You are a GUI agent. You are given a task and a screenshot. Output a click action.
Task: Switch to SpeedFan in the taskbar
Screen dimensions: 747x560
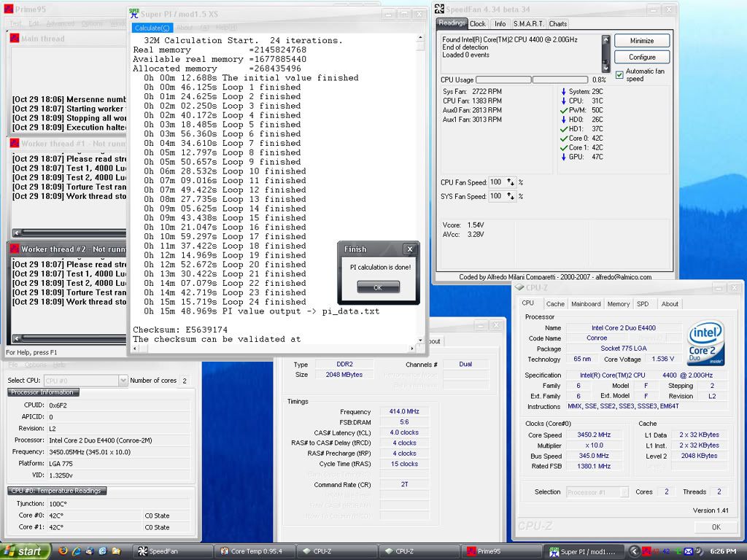pyautogui.click(x=172, y=551)
